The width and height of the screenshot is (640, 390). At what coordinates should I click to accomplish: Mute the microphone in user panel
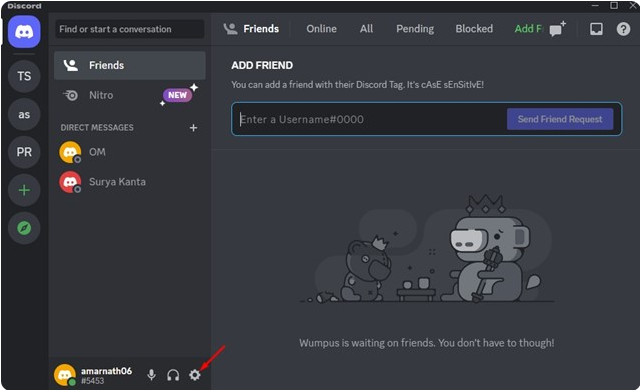point(151,375)
